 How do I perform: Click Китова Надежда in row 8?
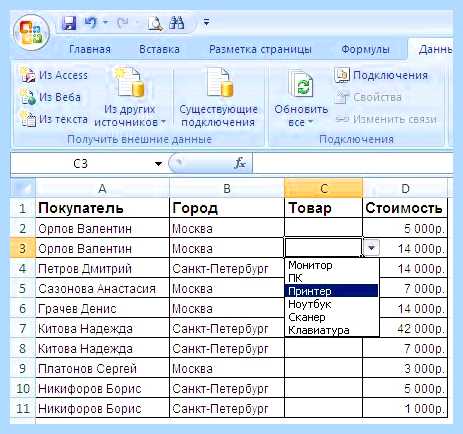click(102, 348)
